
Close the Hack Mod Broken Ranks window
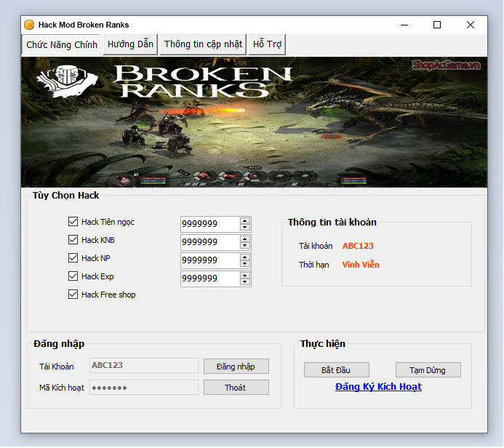471,25
